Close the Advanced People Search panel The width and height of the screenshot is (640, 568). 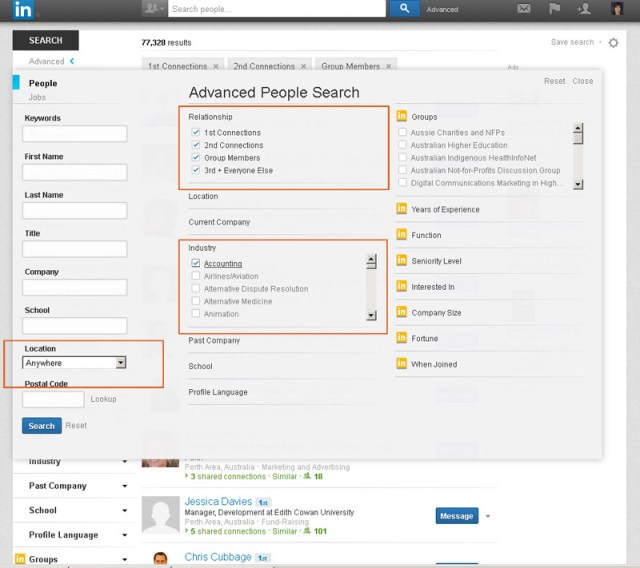(582, 81)
